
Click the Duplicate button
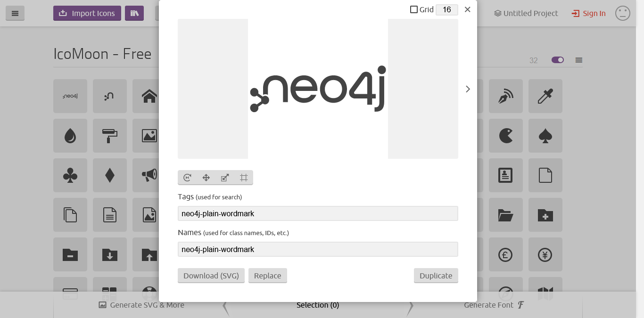coord(436,276)
